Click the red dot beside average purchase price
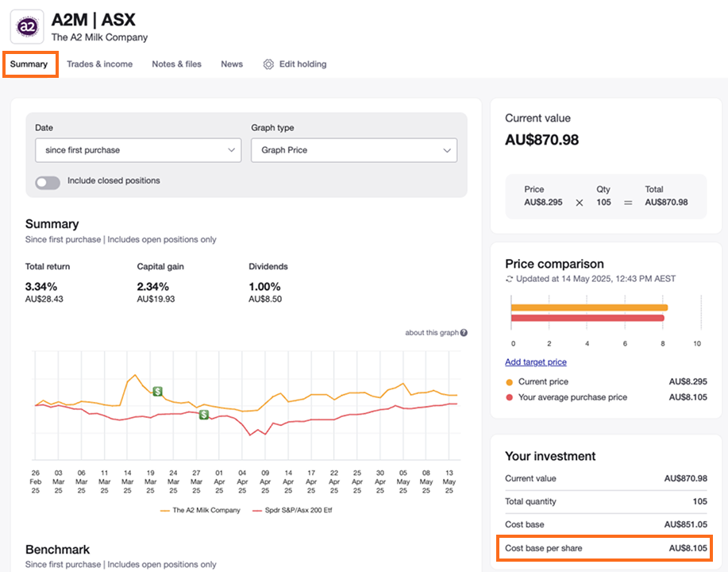The width and height of the screenshot is (728, 572). coord(509,397)
